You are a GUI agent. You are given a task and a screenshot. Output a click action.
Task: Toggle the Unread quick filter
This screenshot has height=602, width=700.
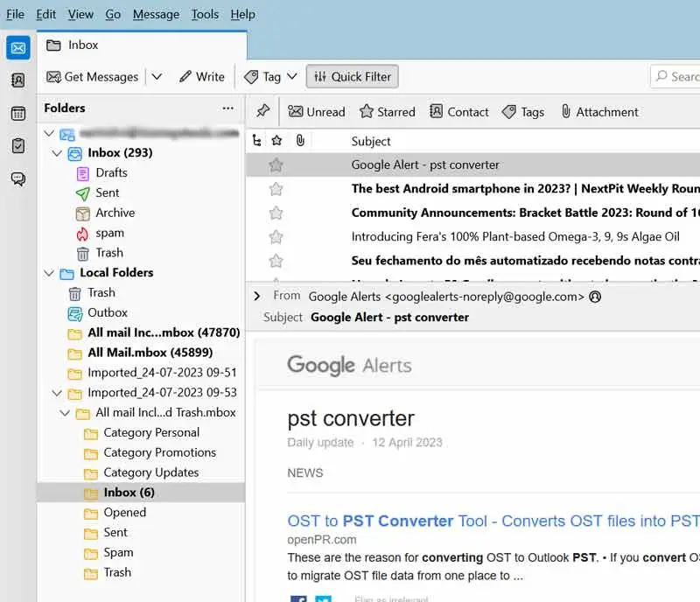pyautogui.click(x=317, y=112)
